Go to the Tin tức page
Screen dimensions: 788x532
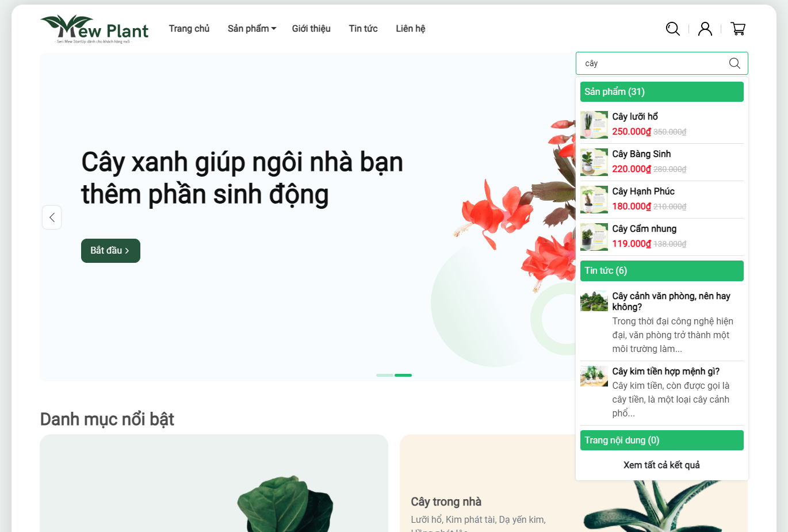(x=363, y=29)
